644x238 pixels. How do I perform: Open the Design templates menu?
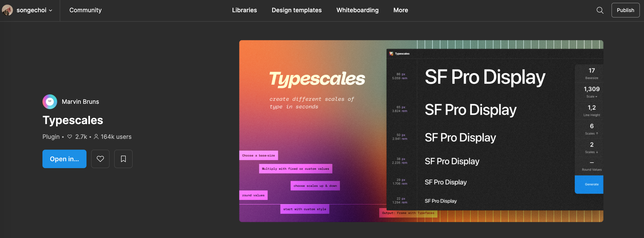(x=296, y=10)
